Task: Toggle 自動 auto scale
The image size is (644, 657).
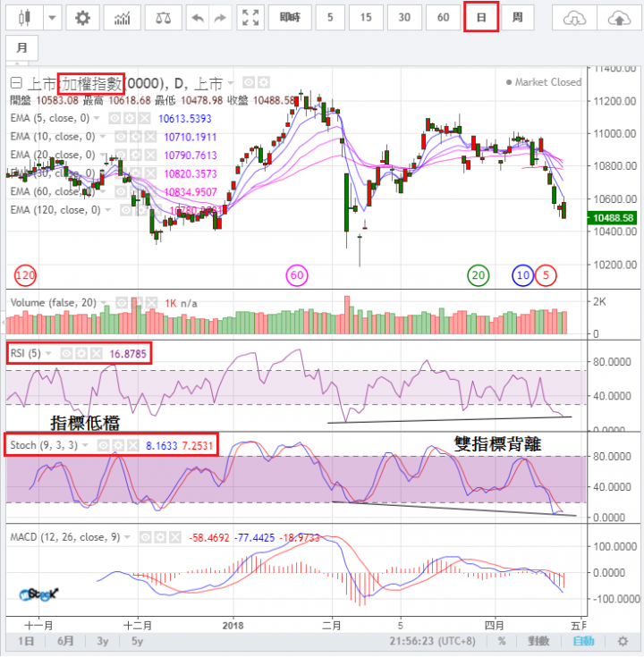Action: [x=583, y=641]
